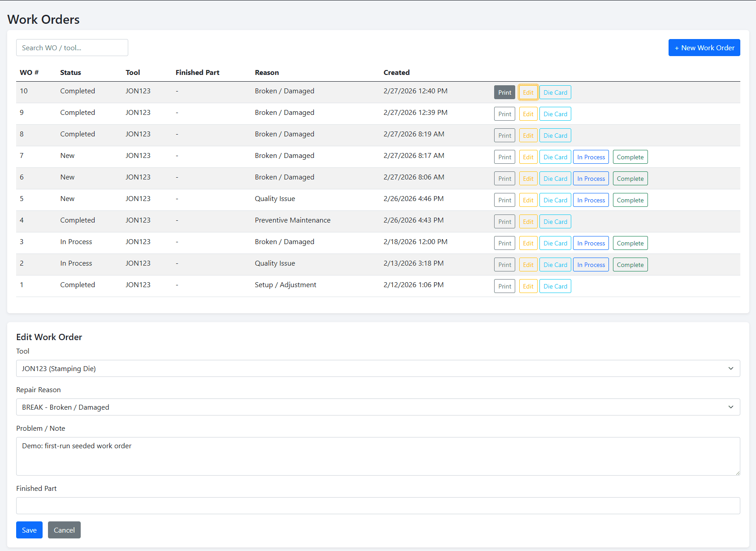Mark work order 3 as Complete
This screenshot has height=551, width=756.
pos(630,243)
